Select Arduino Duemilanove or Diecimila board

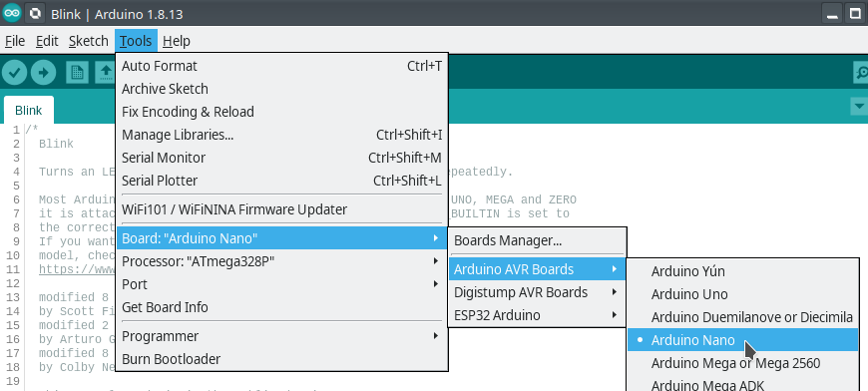[x=742, y=317]
